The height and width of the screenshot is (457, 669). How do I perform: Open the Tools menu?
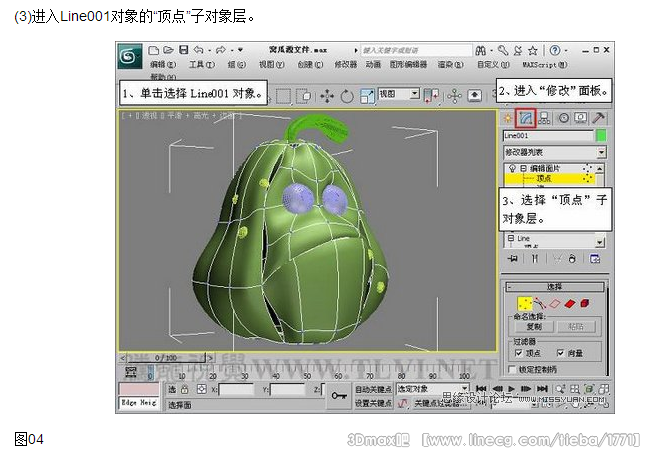tap(201, 64)
